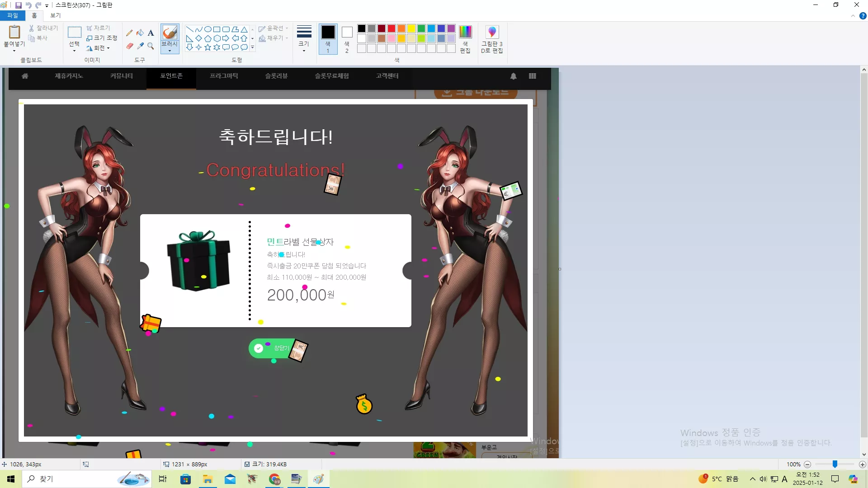Cut selection with 잘라내기
The width and height of the screenshot is (868, 488).
click(43, 28)
